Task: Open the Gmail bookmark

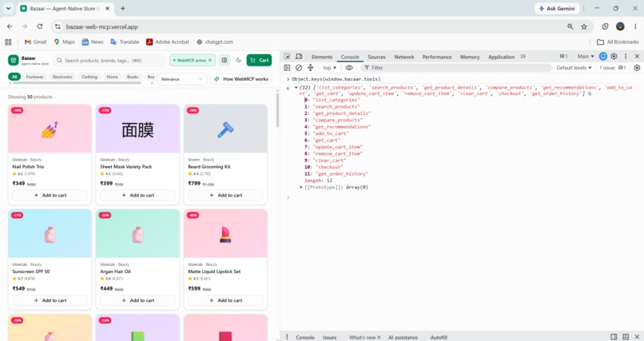Action: [35, 42]
